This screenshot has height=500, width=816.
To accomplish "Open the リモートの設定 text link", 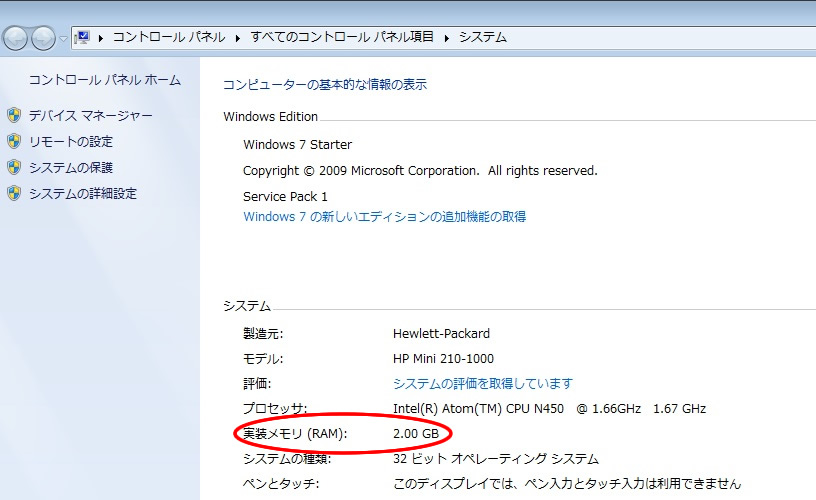I will tap(70, 142).
